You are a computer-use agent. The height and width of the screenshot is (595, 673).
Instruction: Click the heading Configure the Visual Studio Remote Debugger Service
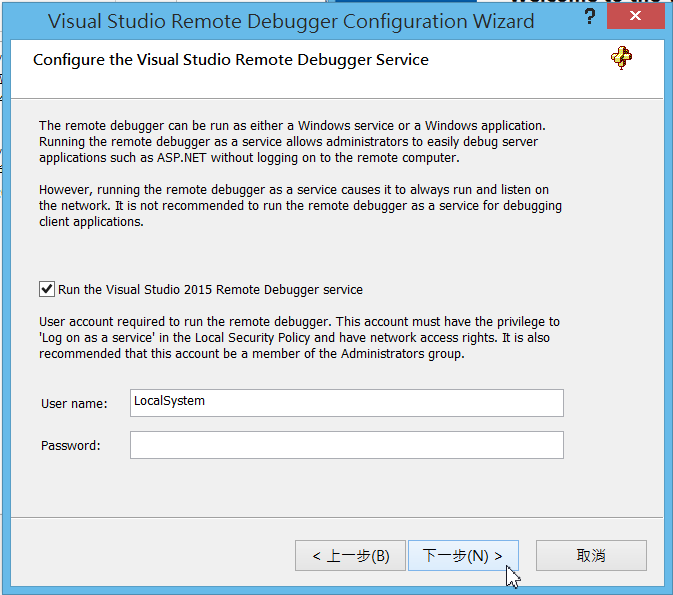click(x=231, y=60)
